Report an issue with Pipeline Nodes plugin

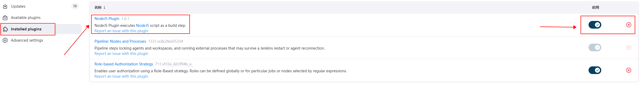tap(121, 54)
